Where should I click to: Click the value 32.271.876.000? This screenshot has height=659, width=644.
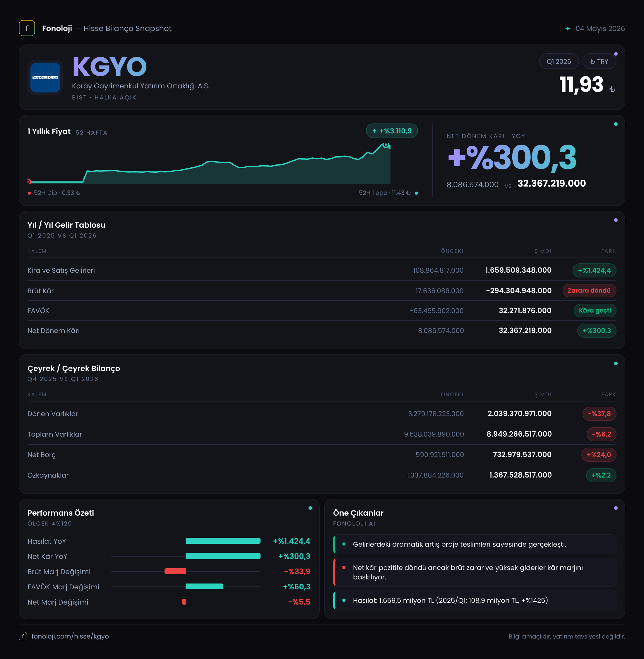pyautogui.click(x=525, y=310)
